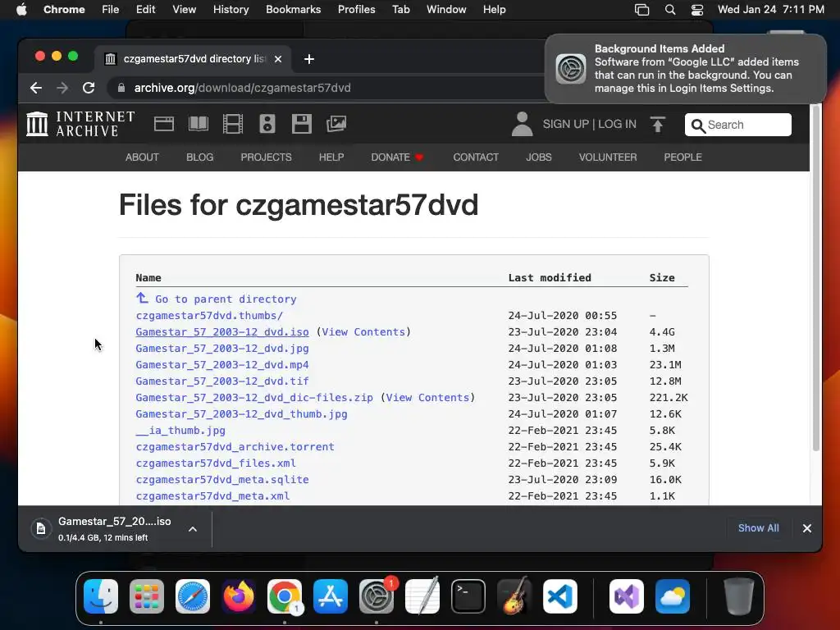This screenshot has width=840, height=630.
Task: Open Launchpad from the Dock
Action: coord(147,596)
